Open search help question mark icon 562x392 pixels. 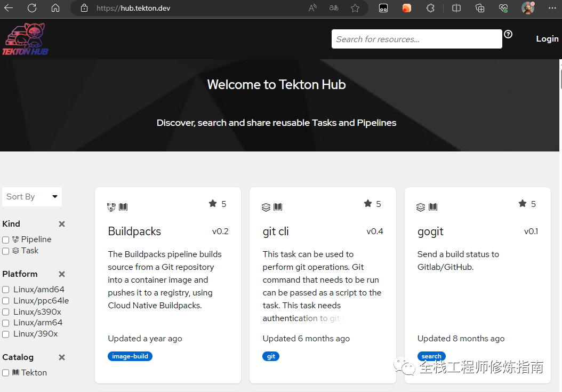(x=508, y=34)
